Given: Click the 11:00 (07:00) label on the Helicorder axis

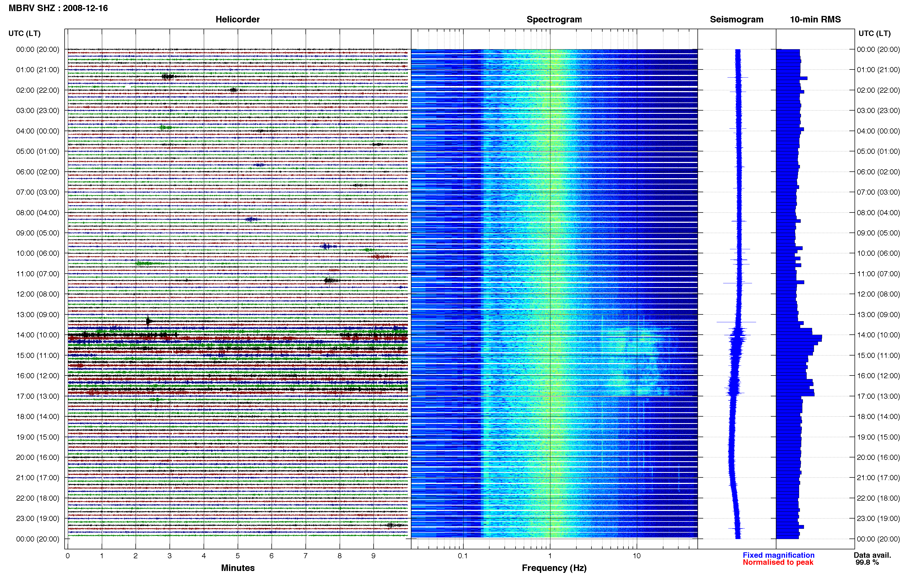Looking at the screenshot, I should (x=38, y=274).
